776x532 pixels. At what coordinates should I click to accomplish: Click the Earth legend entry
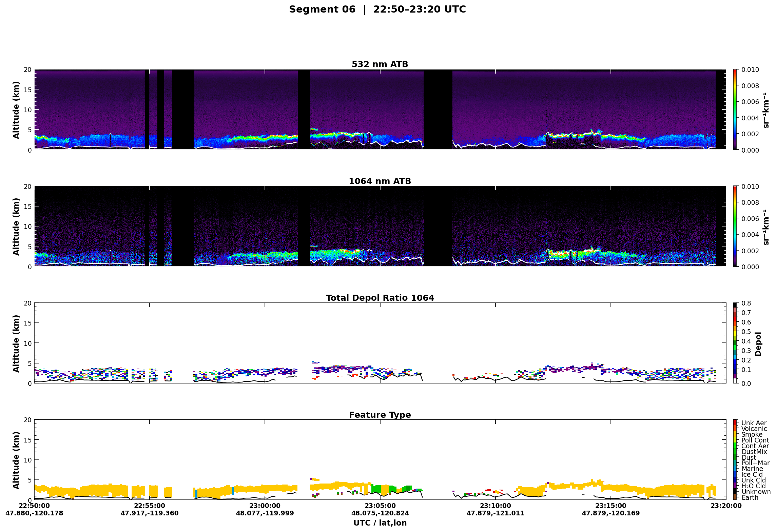[x=750, y=497]
